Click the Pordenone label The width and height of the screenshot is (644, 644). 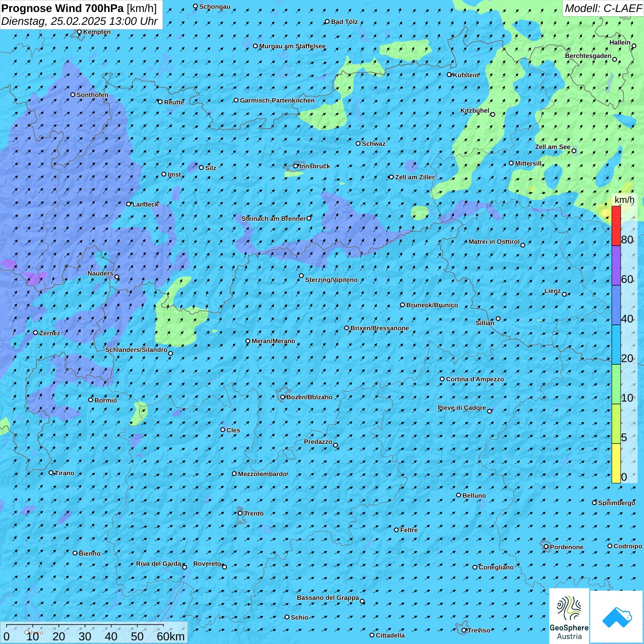pyautogui.click(x=567, y=547)
